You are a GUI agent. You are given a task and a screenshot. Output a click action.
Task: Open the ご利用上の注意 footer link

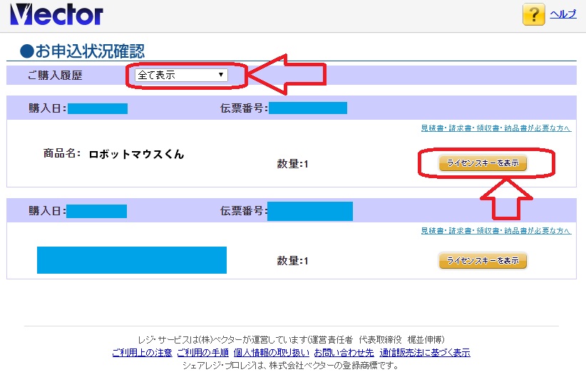pos(142,353)
